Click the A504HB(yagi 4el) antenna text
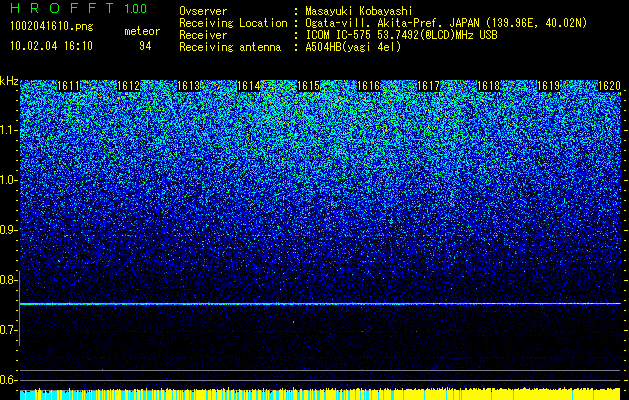Image resolution: width=629 pixels, height=400 pixels. [x=353, y=47]
